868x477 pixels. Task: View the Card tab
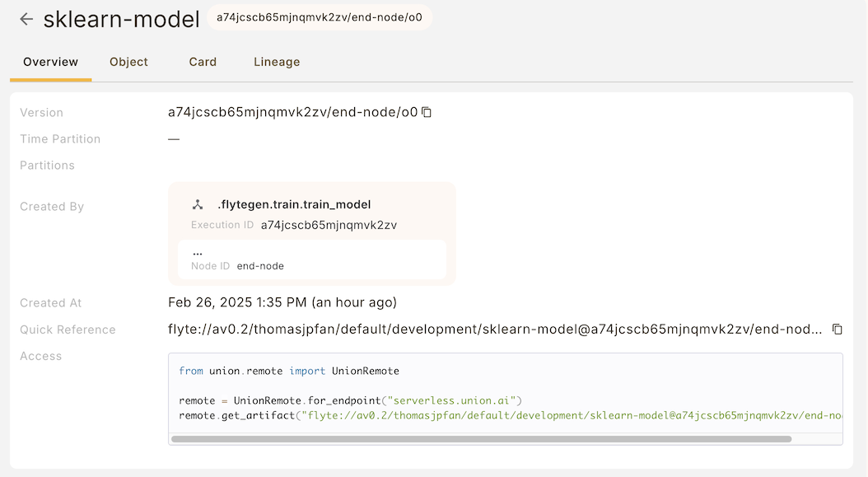tap(202, 62)
